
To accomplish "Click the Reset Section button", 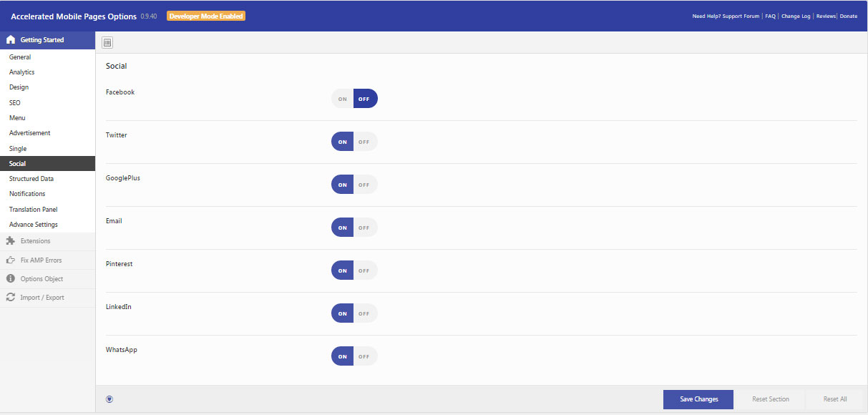I will (771, 399).
